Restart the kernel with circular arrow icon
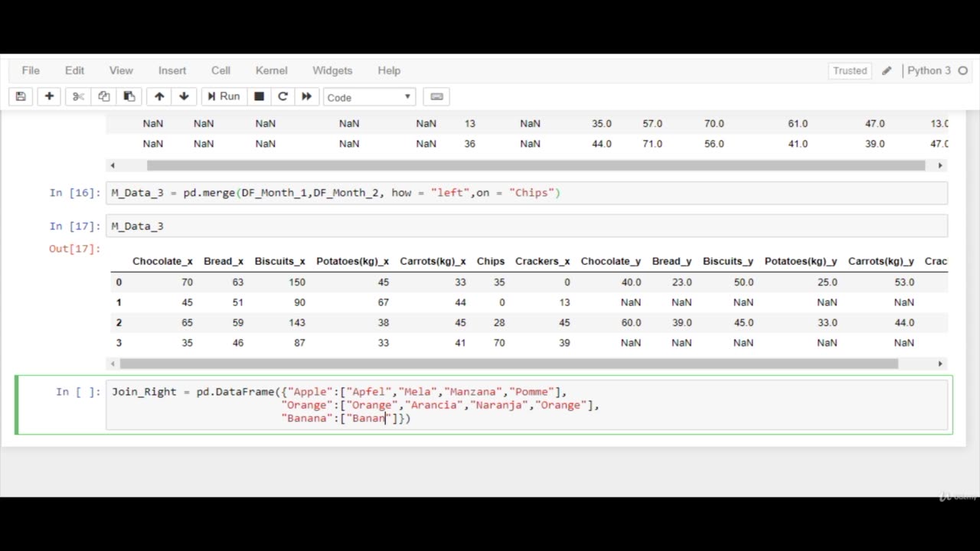Screen dimensions: 980x551 point(283,96)
